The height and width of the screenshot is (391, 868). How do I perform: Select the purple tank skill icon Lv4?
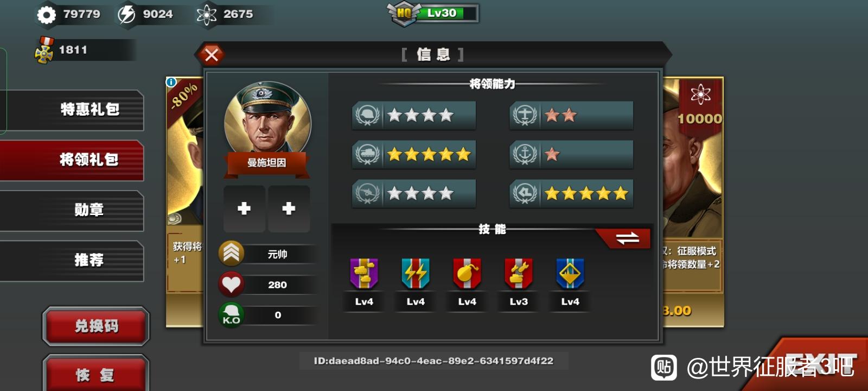pos(364,273)
